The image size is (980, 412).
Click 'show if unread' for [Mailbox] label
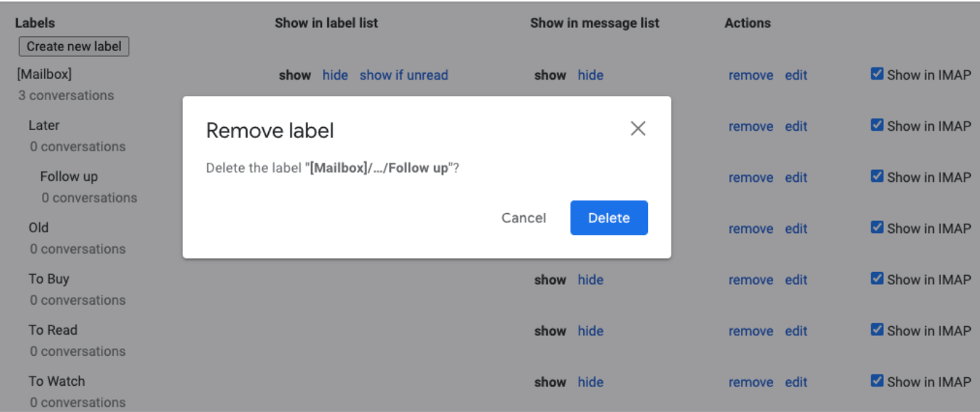(x=403, y=75)
